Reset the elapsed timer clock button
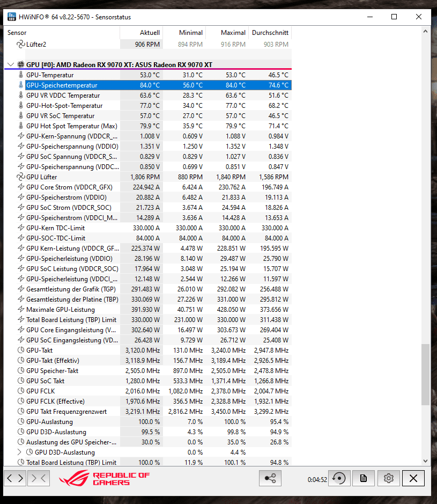Image resolution: width=437 pixels, height=504 pixels. point(339,478)
